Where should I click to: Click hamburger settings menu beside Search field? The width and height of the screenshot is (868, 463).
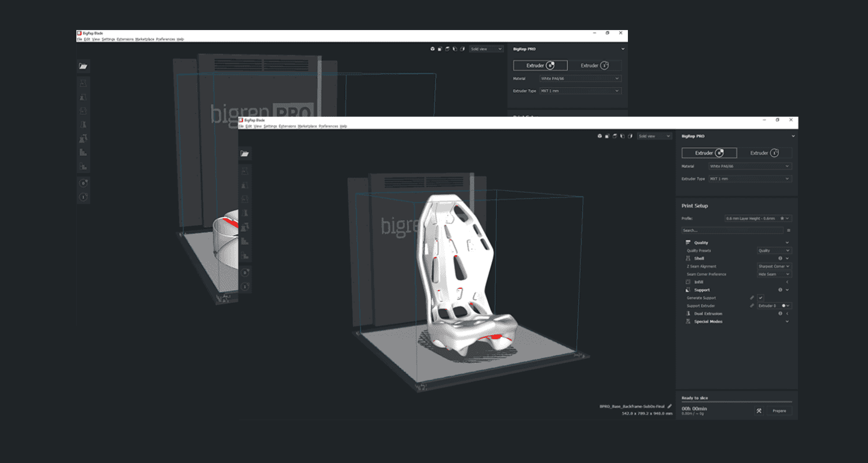click(x=788, y=230)
